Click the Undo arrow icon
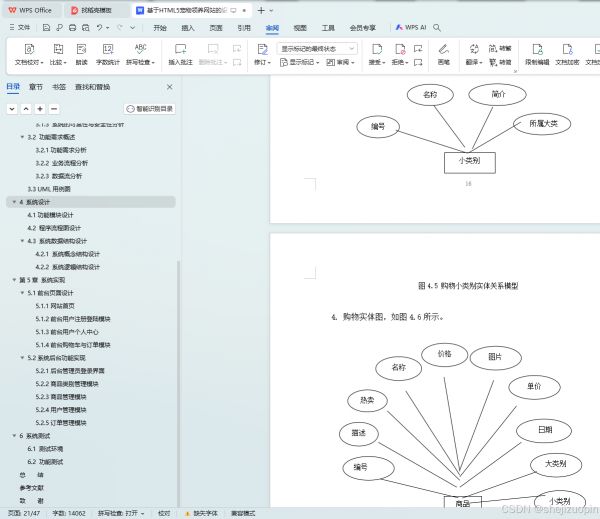This screenshot has width=600, height=519. click(x=99, y=28)
